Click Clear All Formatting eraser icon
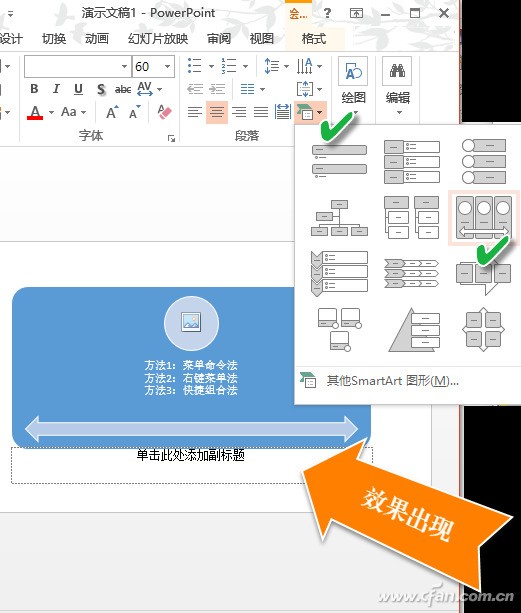Viewport: 521px width, 613px height. coord(164,112)
